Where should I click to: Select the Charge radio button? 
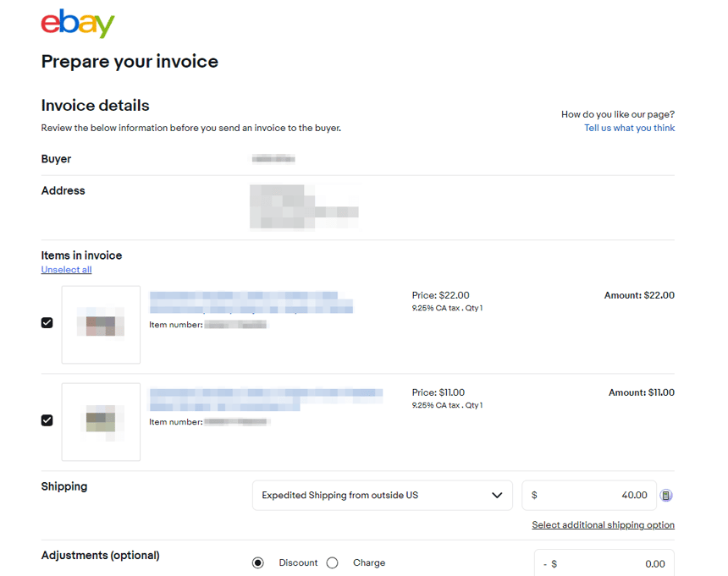coord(333,563)
